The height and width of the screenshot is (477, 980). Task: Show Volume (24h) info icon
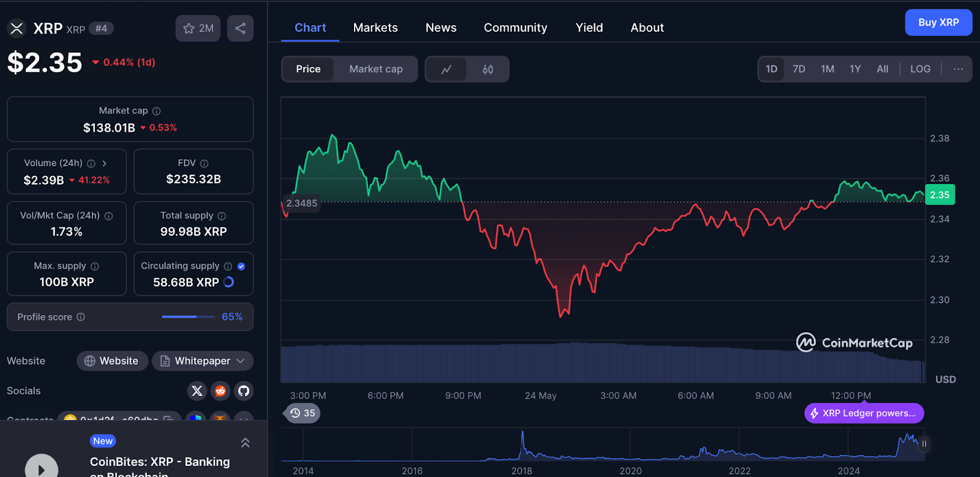91,163
